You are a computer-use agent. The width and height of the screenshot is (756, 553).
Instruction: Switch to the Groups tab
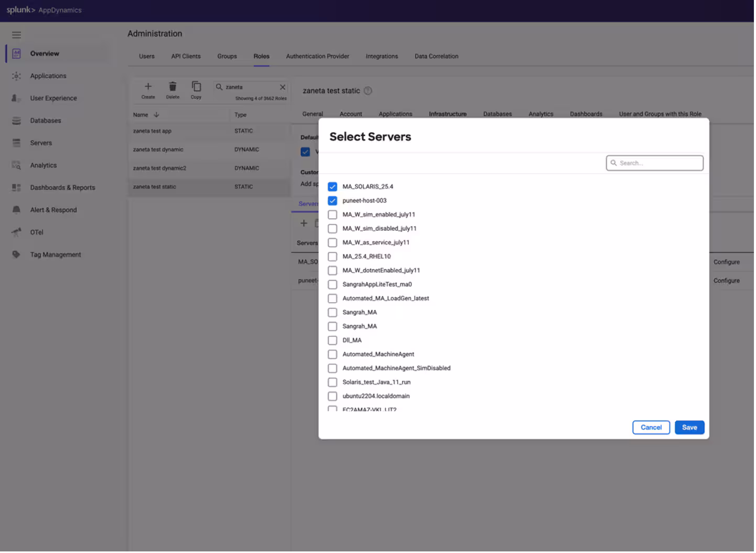227,56
